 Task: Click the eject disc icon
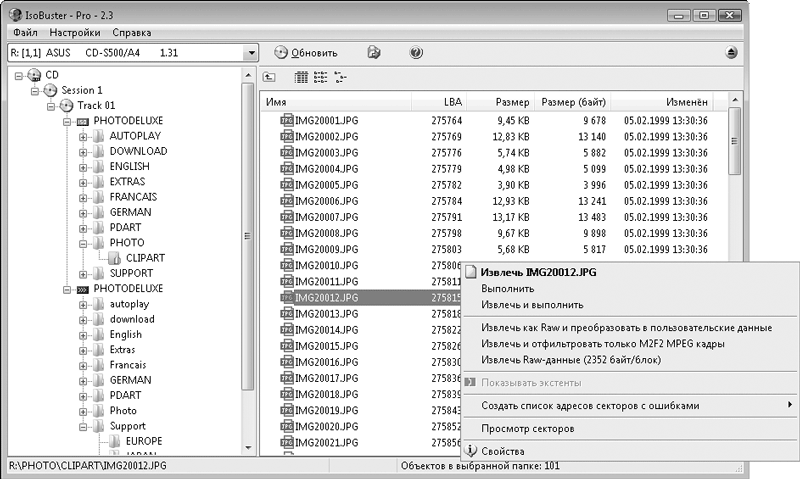[731, 53]
